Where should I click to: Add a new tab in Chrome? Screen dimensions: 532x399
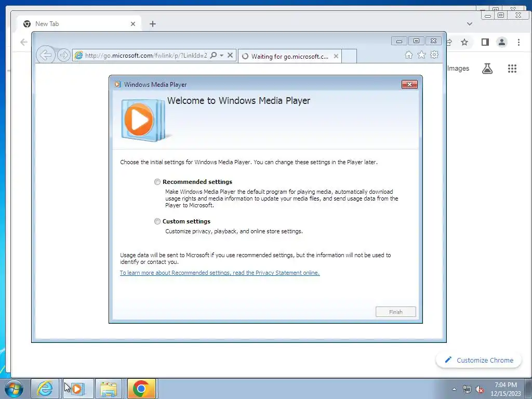(153, 24)
